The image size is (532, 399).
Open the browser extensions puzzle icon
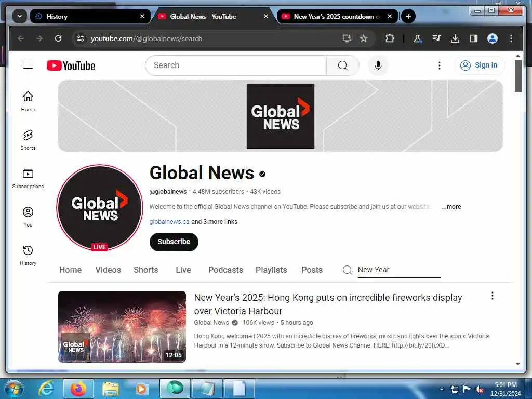(390, 38)
